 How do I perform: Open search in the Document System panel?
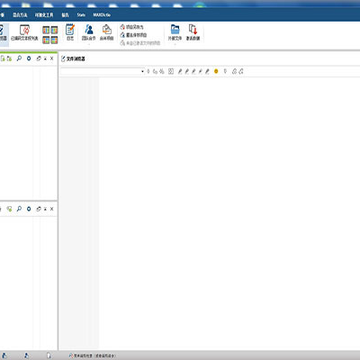click(x=19, y=59)
